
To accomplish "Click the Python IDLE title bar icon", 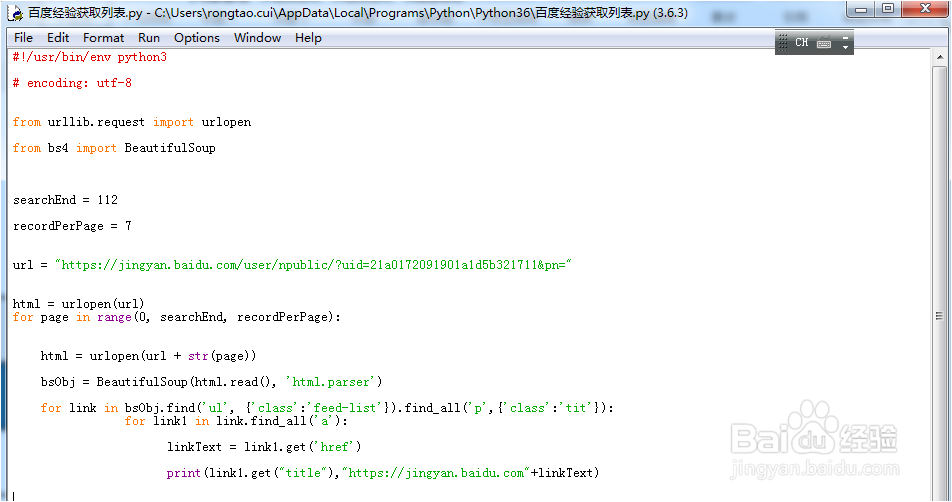I will [15, 13].
